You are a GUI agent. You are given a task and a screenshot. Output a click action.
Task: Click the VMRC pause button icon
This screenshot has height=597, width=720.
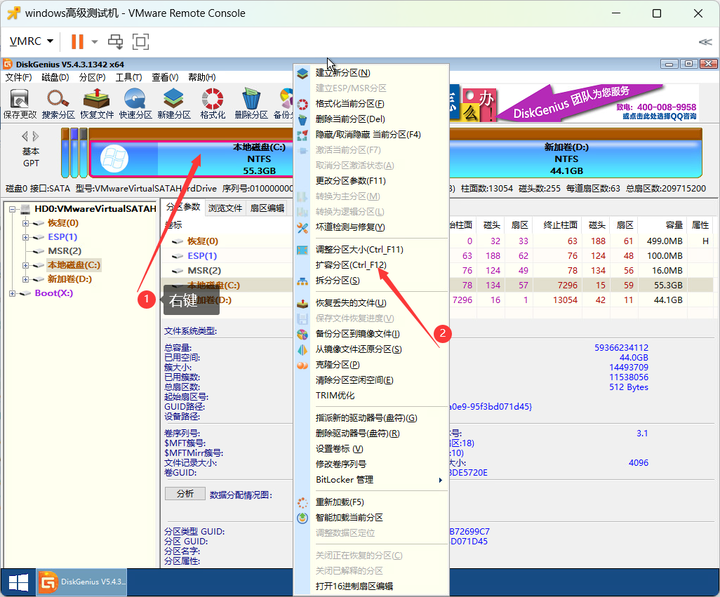pos(77,41)
